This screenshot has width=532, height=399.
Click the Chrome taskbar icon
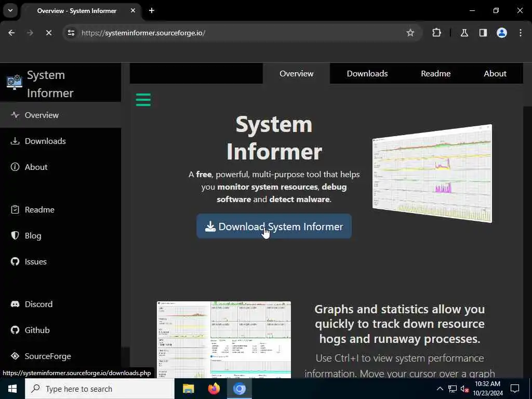239,389
